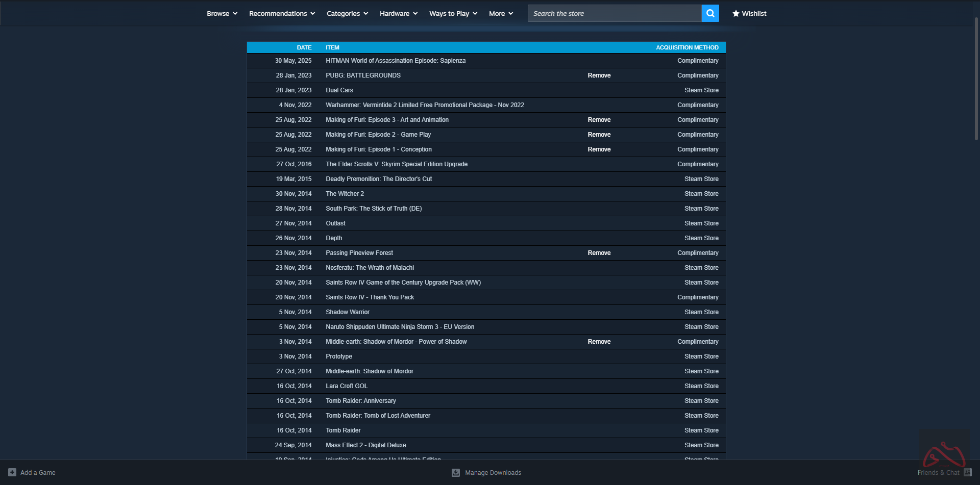Click the Add a Game text
Screen dimensions: 980x485
click(38, 473)
